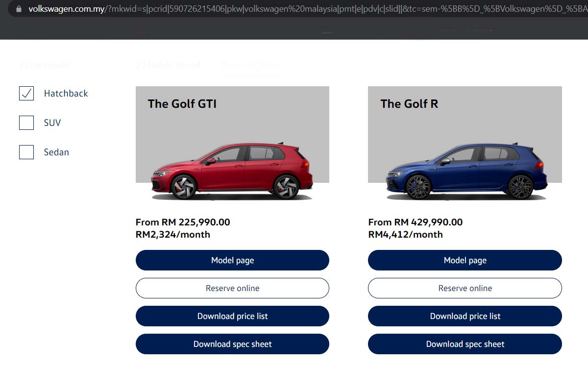Open the Golf GTI Model page
Image resolution: width=588 pixels, height=392 pixels.
(232, 260)
